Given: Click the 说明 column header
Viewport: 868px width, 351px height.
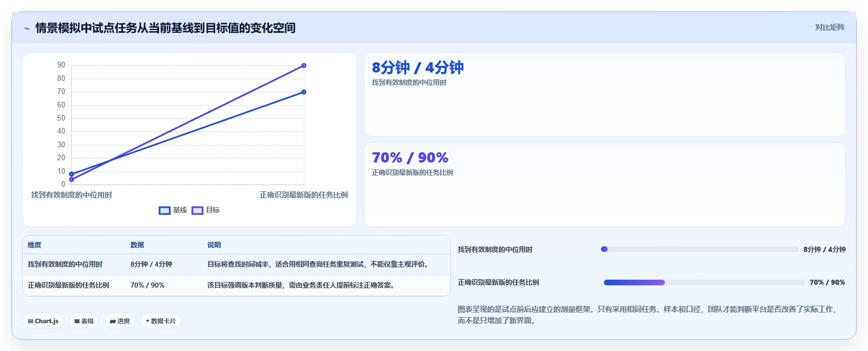Looking at the screenshot, I should pyautogui.click(x=214, y=245).
